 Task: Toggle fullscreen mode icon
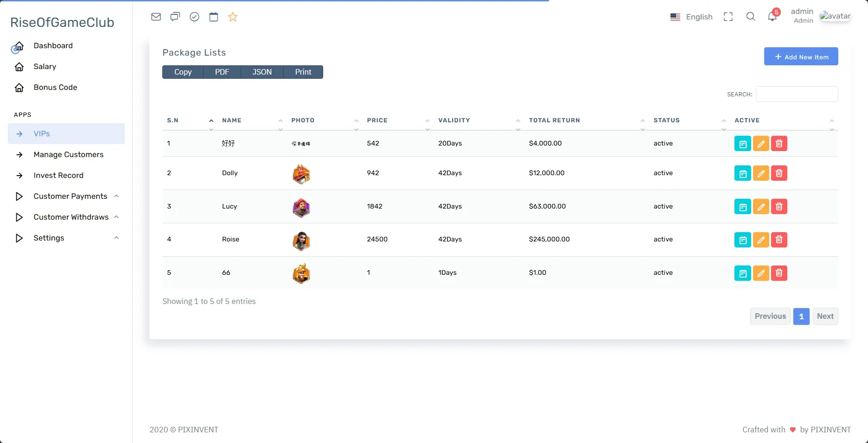(728, 17)
